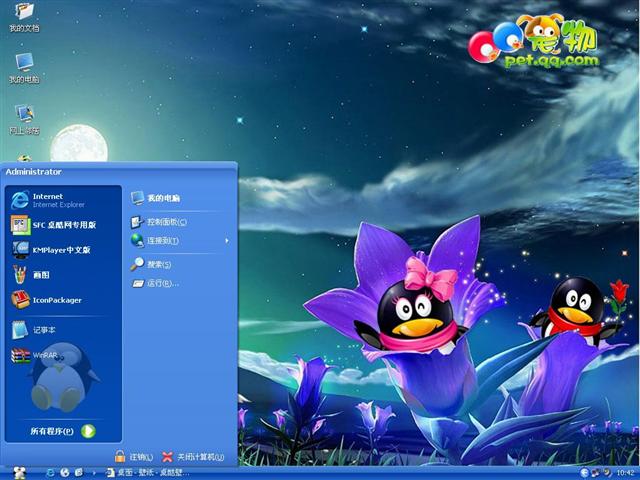Screen dimensions: 640x480
Task: Click the Administrator user name header
Action: coord(33,172)
